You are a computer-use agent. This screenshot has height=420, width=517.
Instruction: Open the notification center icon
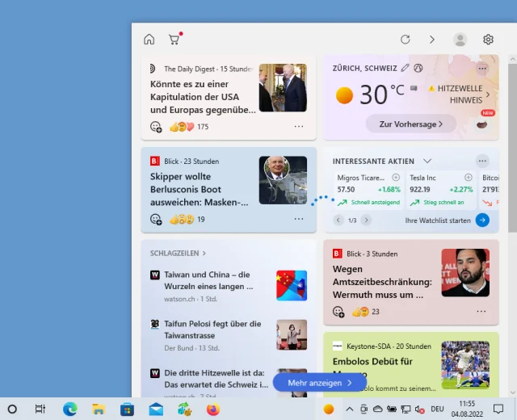point(498,409)
